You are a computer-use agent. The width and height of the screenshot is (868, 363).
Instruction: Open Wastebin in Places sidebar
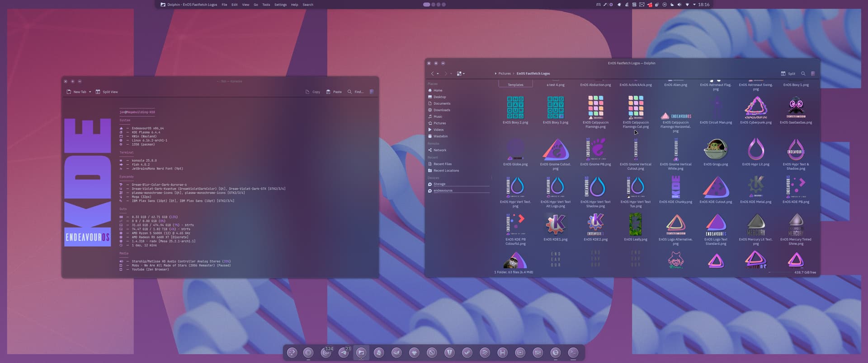coord(458,136)
